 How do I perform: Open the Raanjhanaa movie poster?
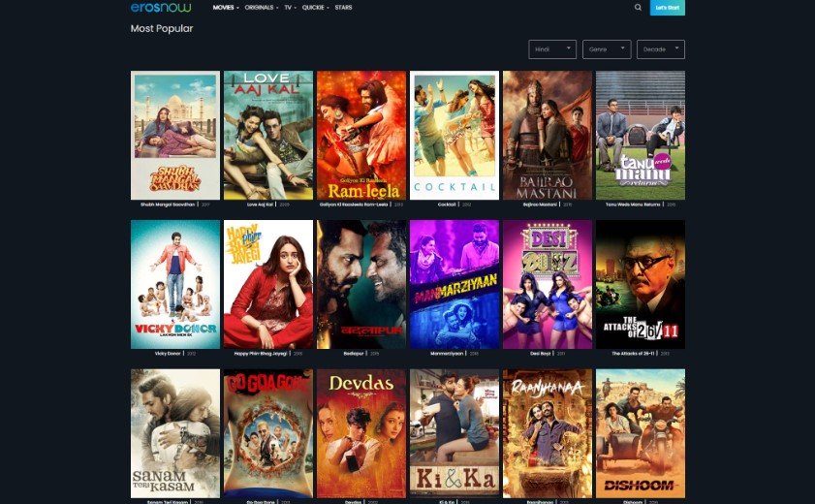548,433
